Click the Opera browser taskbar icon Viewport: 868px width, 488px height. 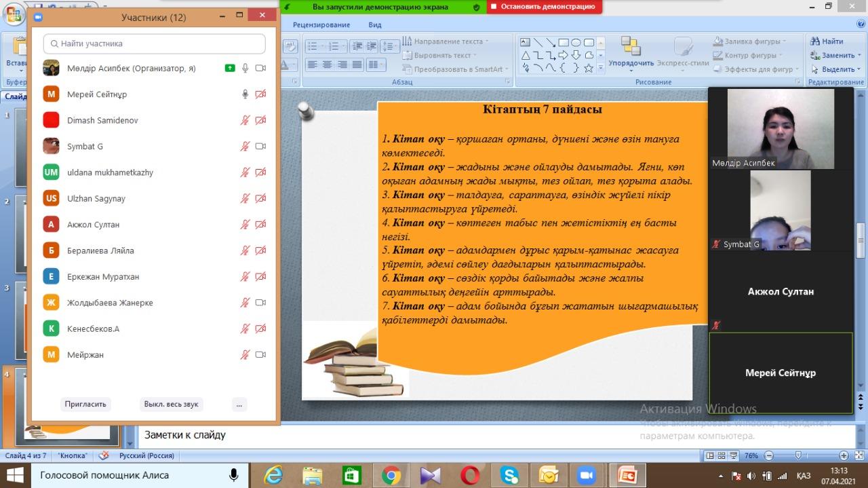click(x=469, y=474)
